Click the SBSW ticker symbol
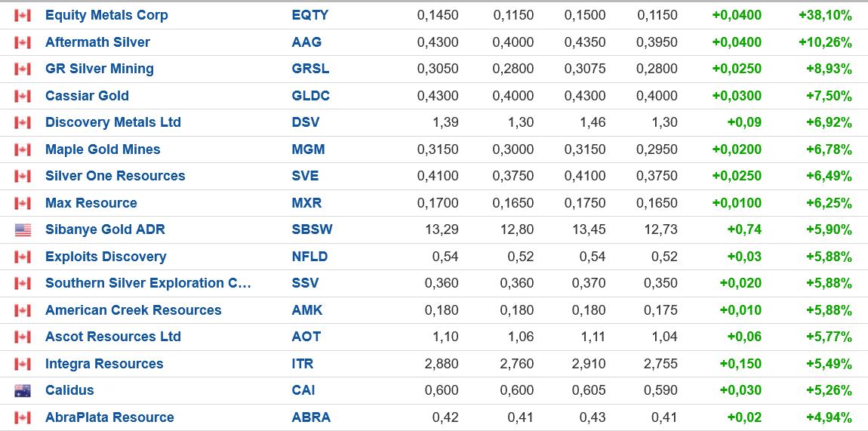 coord(312,229)
